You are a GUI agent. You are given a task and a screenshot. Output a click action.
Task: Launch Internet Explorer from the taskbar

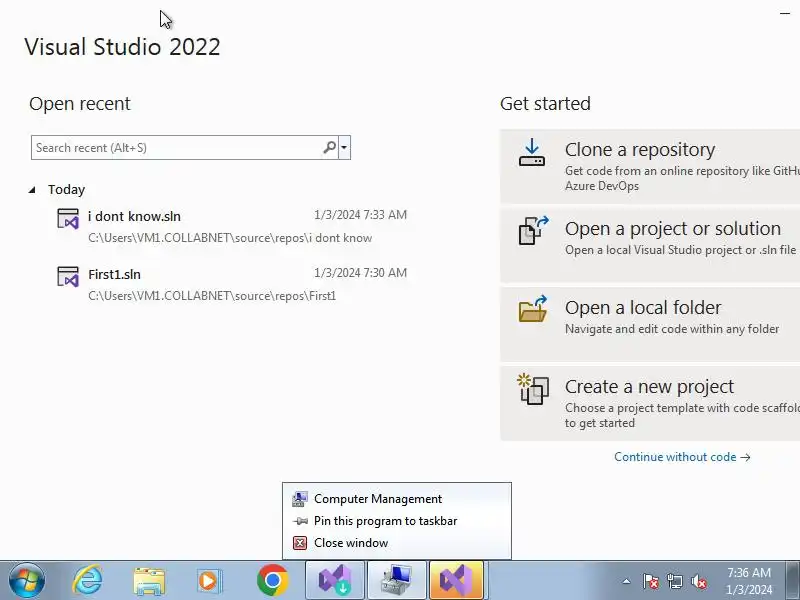pos(88,581)
